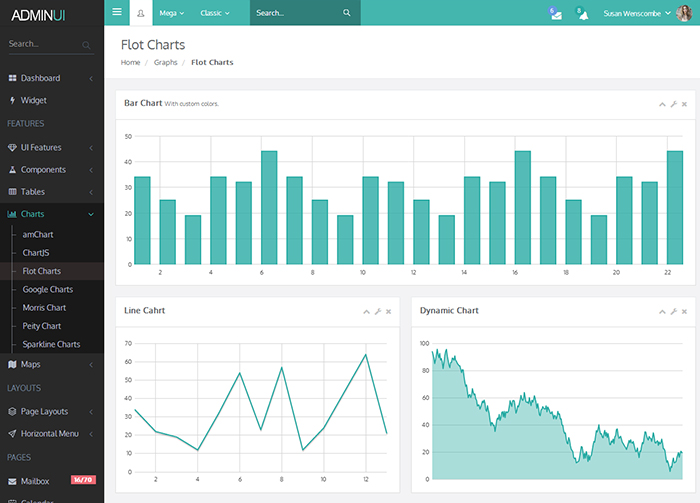
Task: Collapse the Bar Chart panel
Action: (x=662, y=104)
